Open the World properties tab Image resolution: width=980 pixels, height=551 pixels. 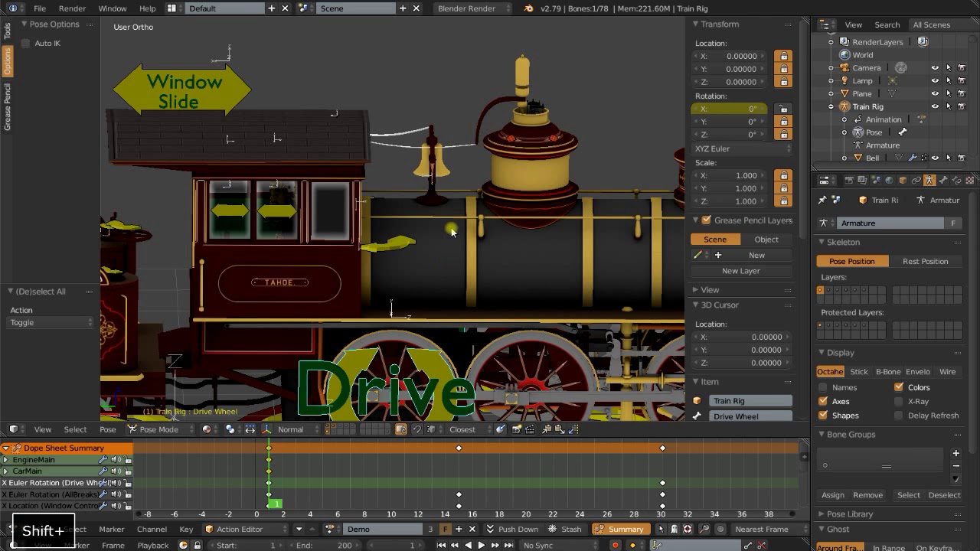pos(889,180)
